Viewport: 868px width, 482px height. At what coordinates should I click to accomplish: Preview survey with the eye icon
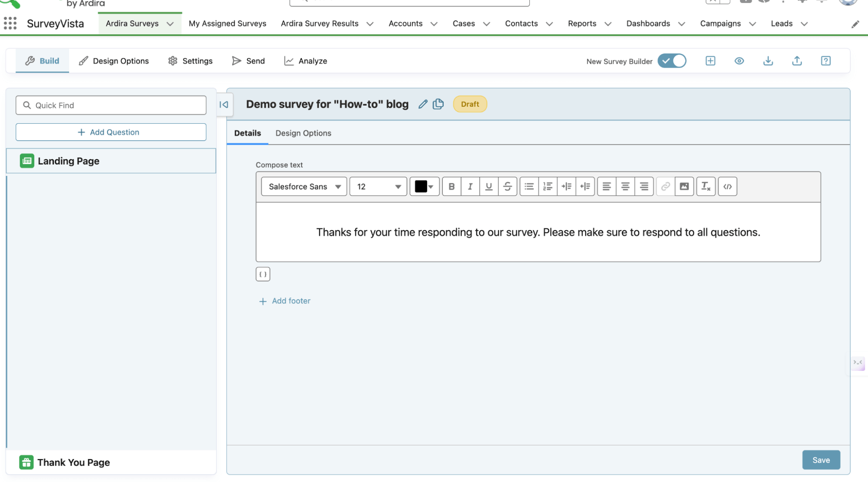tap(739, 61)
